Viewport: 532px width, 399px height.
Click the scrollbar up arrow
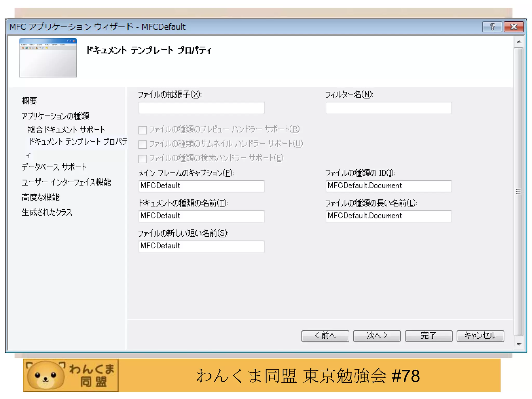519,42
